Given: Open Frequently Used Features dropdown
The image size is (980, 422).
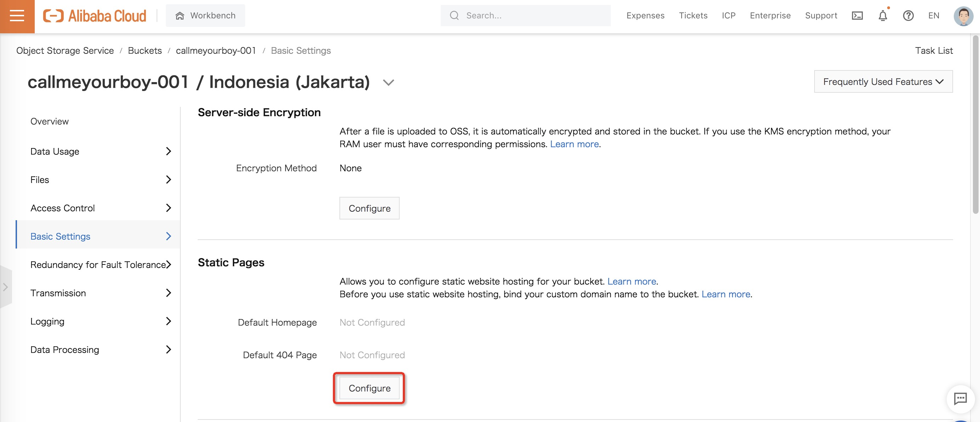Looking at the screenshot, I should 883,81.
